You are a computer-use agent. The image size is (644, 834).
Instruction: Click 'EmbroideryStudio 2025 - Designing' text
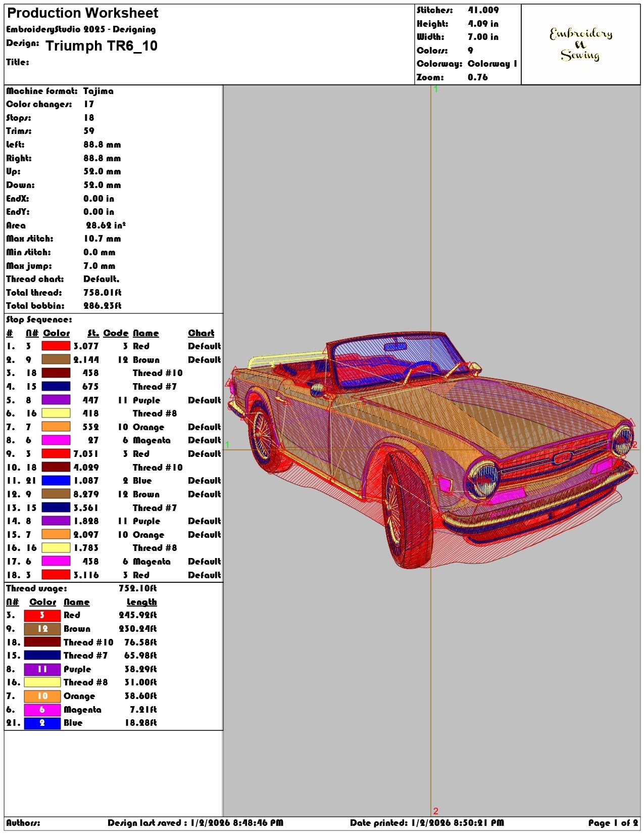click(81, 30)
